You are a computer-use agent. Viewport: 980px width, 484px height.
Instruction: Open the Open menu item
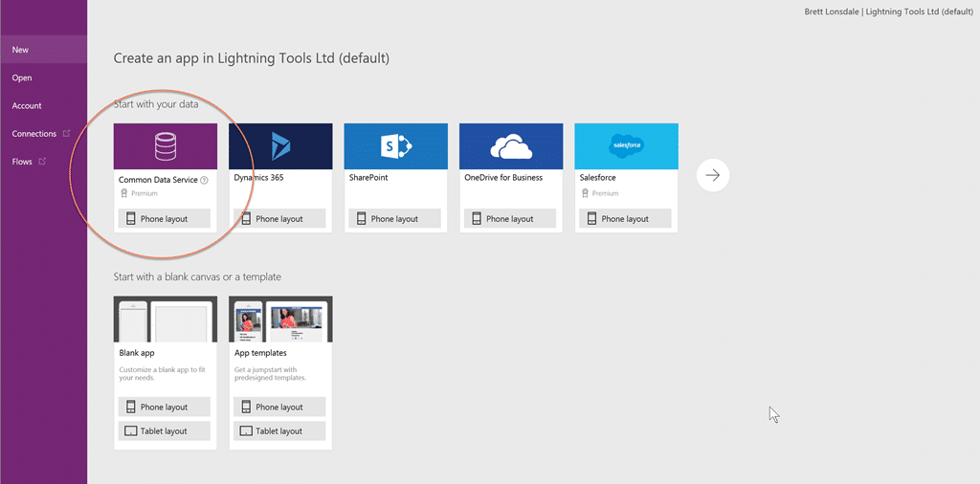43,78
